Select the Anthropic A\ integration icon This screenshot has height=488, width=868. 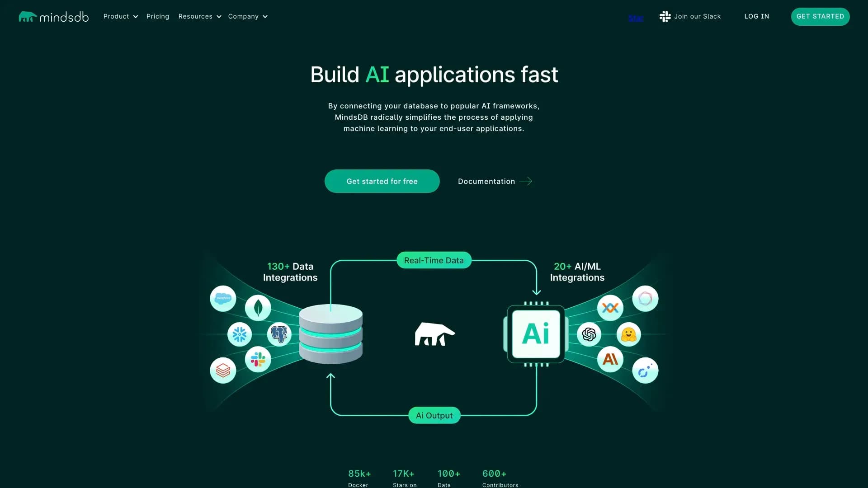point(610,360)
